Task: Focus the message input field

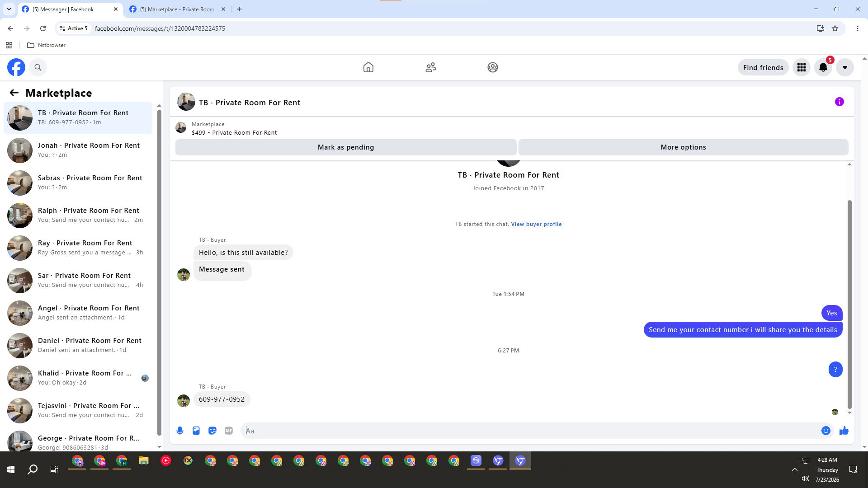Action: pyautogui.click(x=531, y=431)
